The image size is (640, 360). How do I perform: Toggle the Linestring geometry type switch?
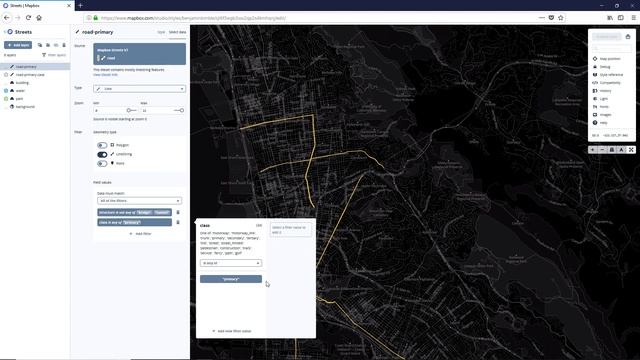[x=102, y=154]
